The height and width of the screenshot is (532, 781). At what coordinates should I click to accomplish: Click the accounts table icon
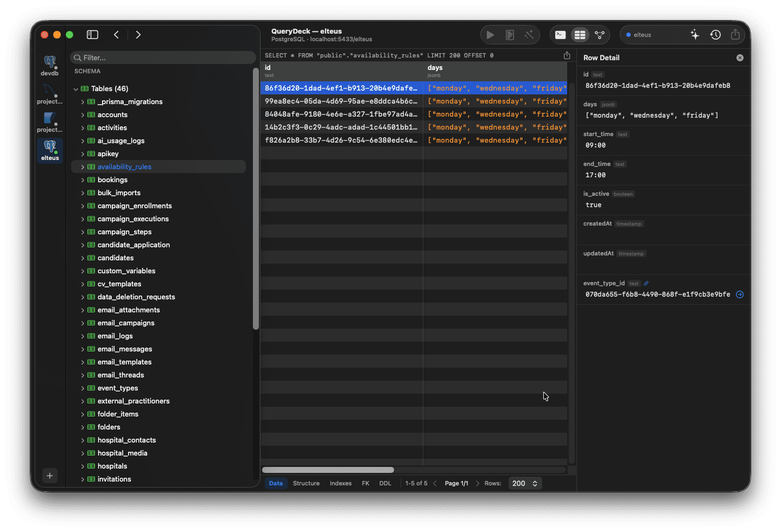91,115
